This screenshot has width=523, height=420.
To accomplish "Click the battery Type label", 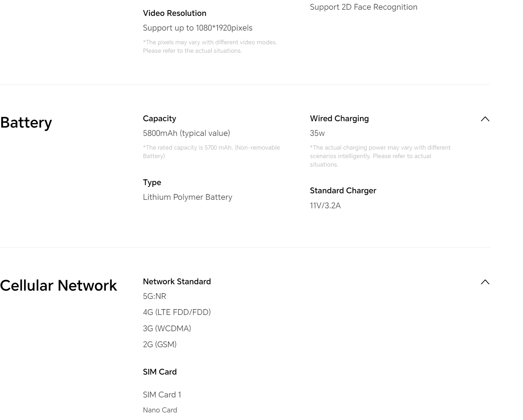I will click(152, 183).
